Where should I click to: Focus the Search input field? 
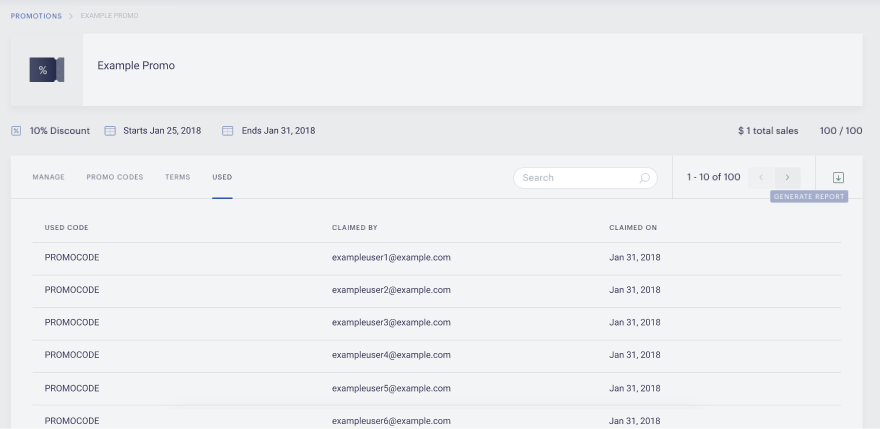[585, 178]
